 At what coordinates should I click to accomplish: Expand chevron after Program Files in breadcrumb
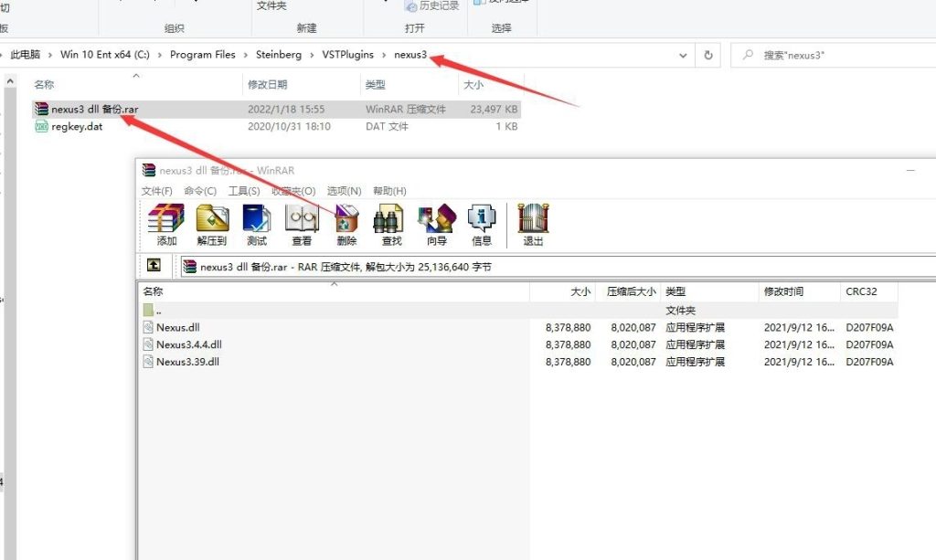(245, 55)
